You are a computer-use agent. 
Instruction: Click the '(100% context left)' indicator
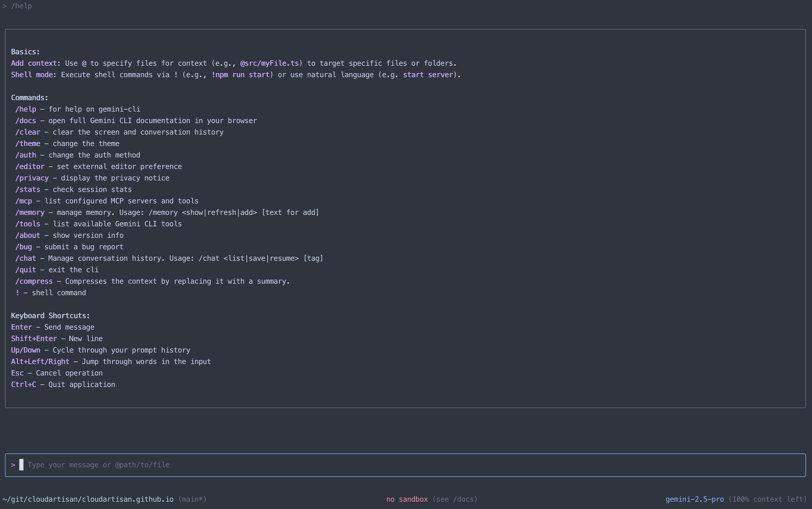[x=768, y=499]
